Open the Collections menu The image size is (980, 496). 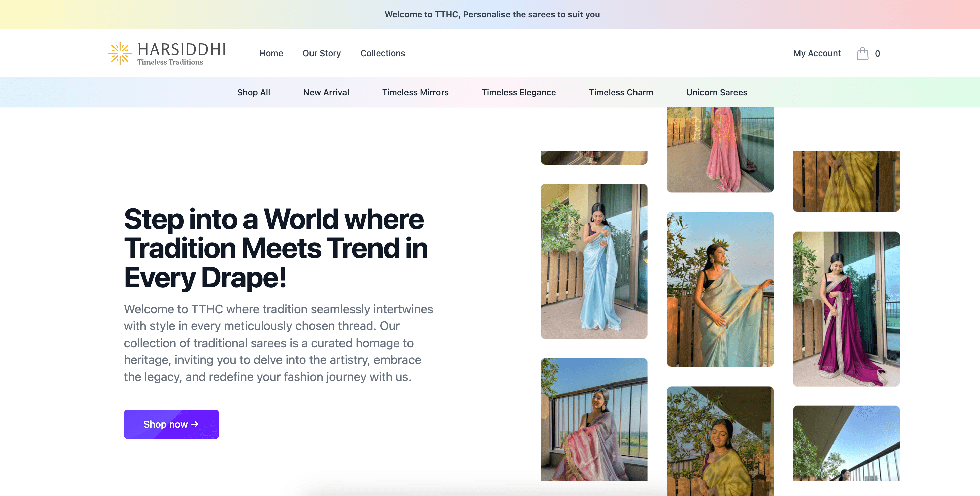[382, 53]
